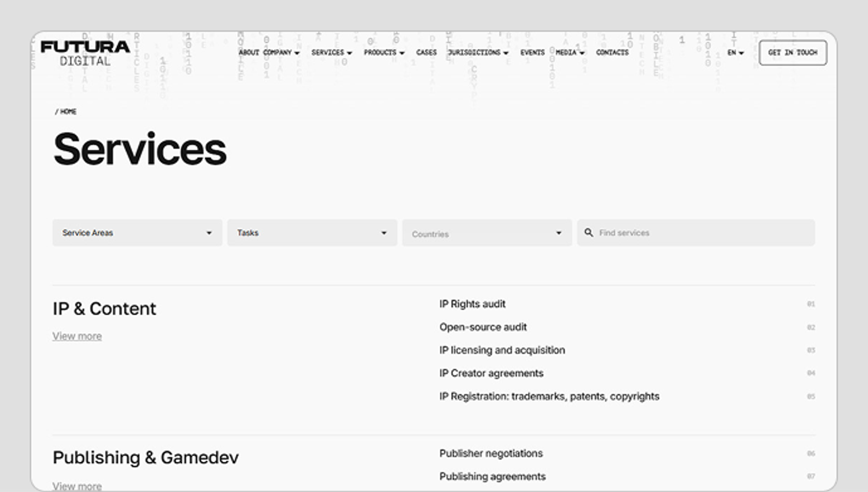Open the Countries filter dropdown
This screenshot has width=868, height=492.
[x=487, y=233]
